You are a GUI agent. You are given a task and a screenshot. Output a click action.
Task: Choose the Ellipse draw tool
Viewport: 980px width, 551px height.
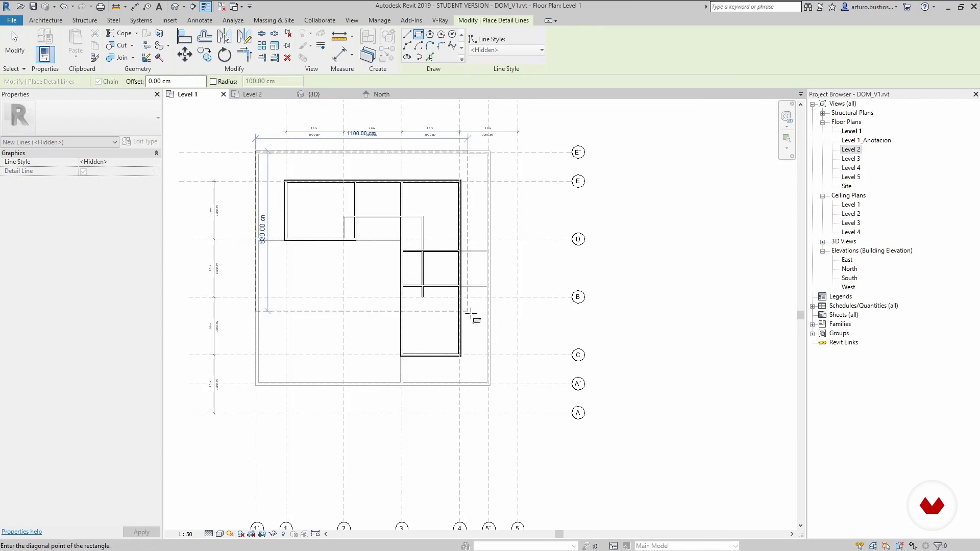coord(407,57)
